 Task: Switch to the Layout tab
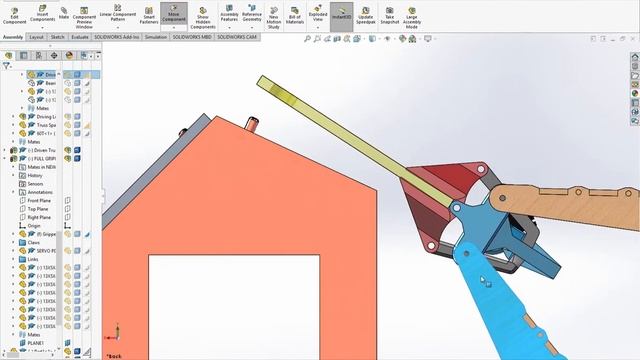coord(36,37)
